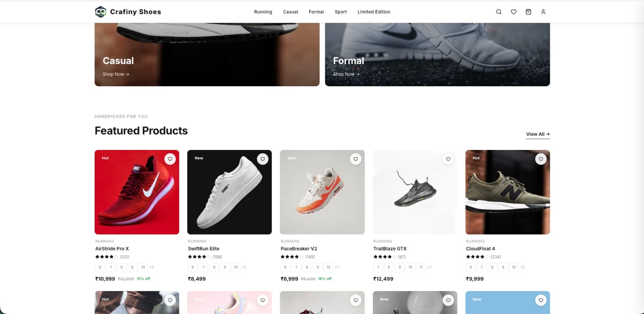The width and height of the screenshot is (644, 314).
Task: Open the Limited Edition menu item
Action: (374, 12)
